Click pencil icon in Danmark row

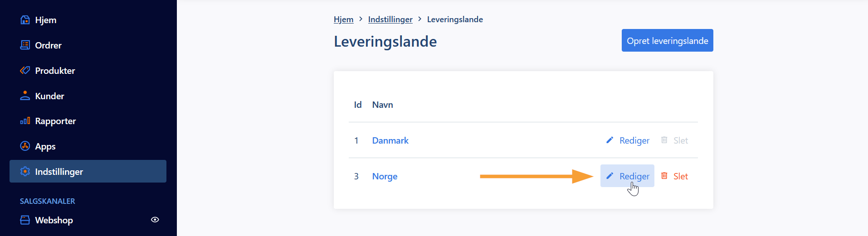pyautogui.click(x=610, y=140)
